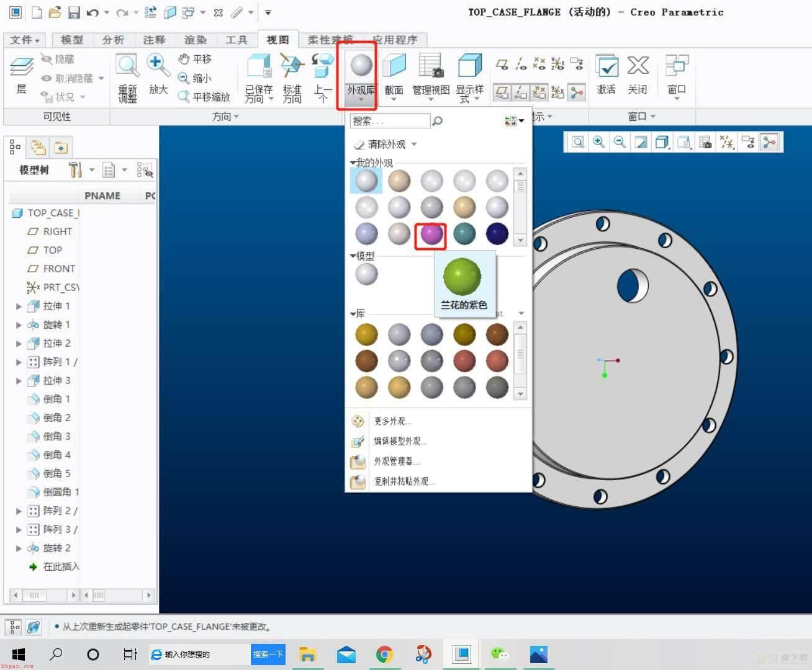Toggle the 隐藏 hide visibility option
This screenshot has height=670, width=812.
58,59
